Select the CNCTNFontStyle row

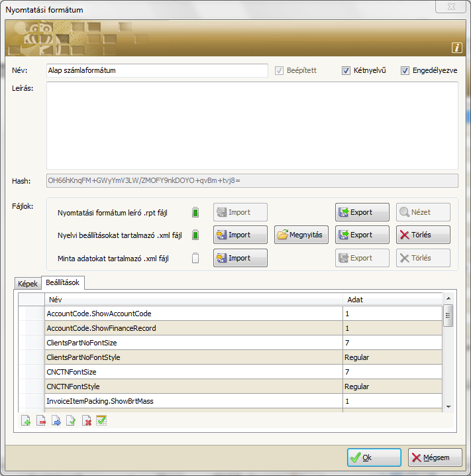point(230,387)
